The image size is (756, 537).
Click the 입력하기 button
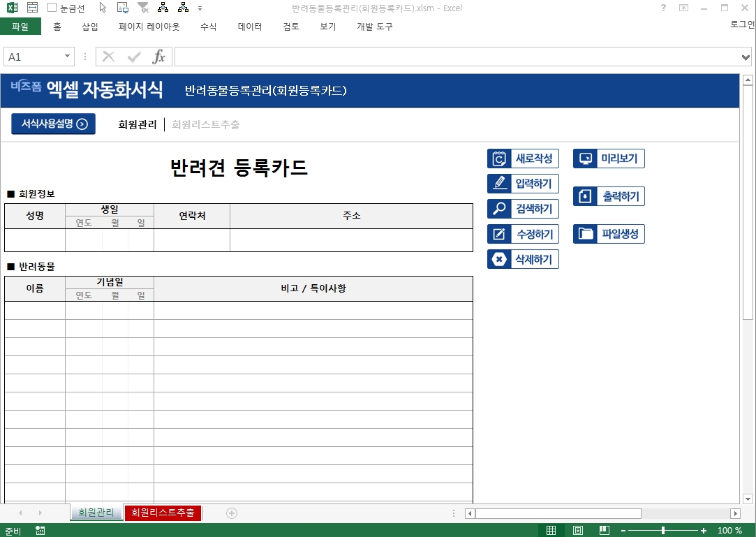tap(523, 184)
